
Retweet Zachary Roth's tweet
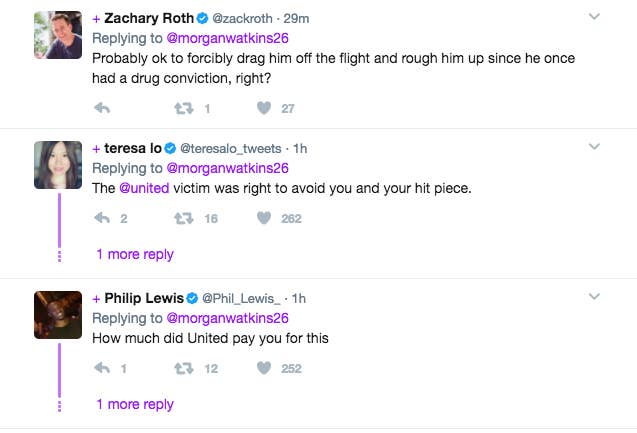click(184, 108)
